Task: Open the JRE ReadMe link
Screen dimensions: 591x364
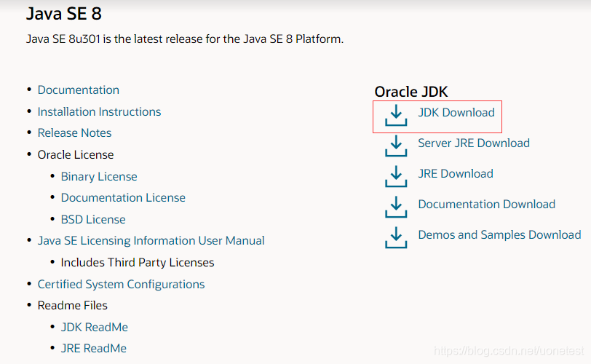Action: [x=93, y=348]
